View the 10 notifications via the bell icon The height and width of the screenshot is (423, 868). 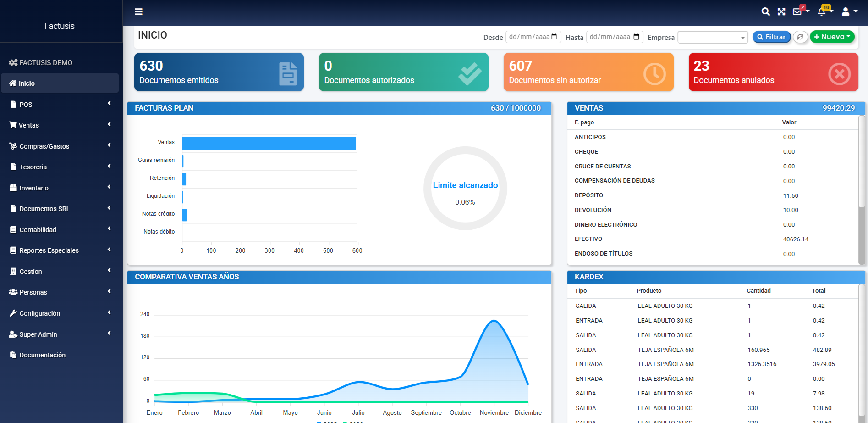pyautogui.click(x=821, y=12)
